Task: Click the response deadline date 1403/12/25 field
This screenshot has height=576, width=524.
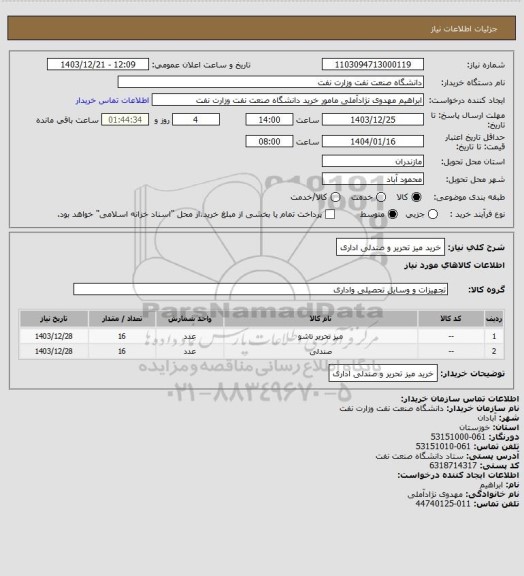Action: point(373,120)
